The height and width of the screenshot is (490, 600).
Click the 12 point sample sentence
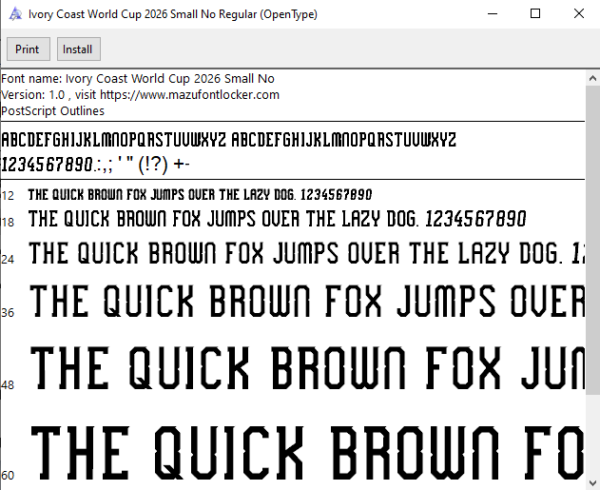click(200, 195)
